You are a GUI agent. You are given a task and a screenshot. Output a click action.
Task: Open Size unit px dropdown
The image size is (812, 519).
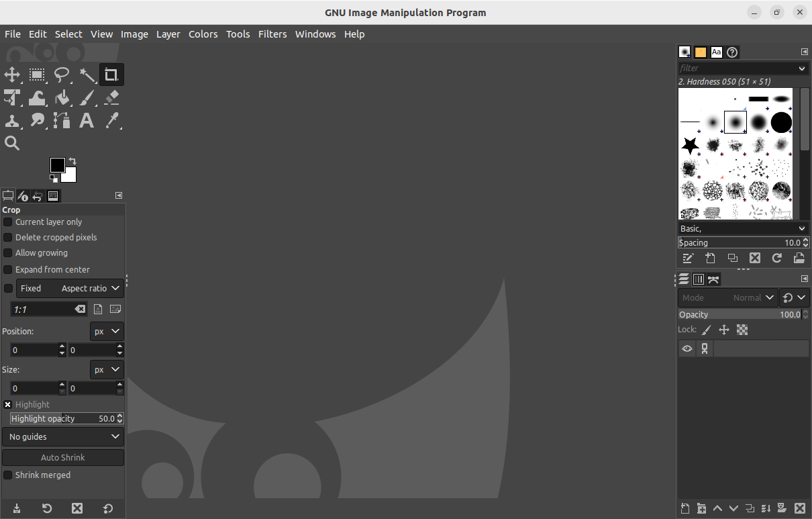pos(107,369)
